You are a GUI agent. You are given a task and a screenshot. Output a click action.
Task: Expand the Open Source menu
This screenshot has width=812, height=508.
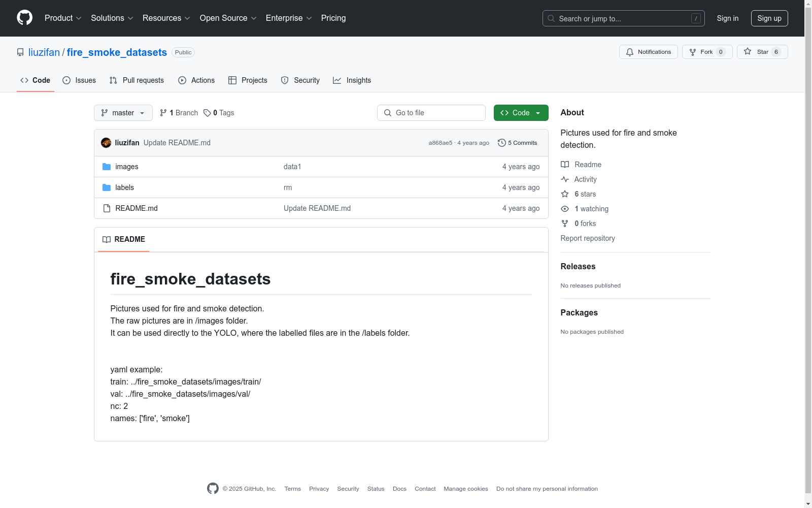[x=228, y=18]
